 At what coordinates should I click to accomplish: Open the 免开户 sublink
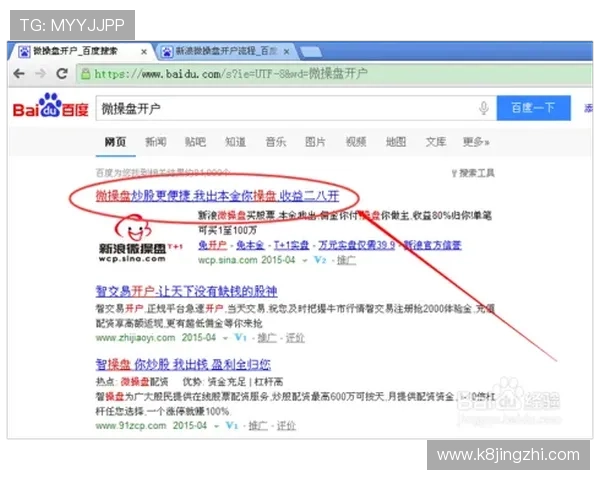click(x=212, y=245)
